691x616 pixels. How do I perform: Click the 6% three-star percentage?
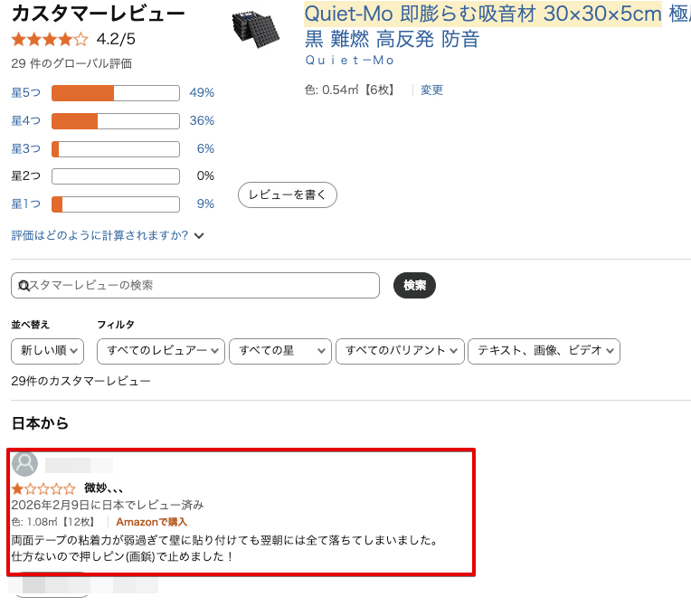205,149
